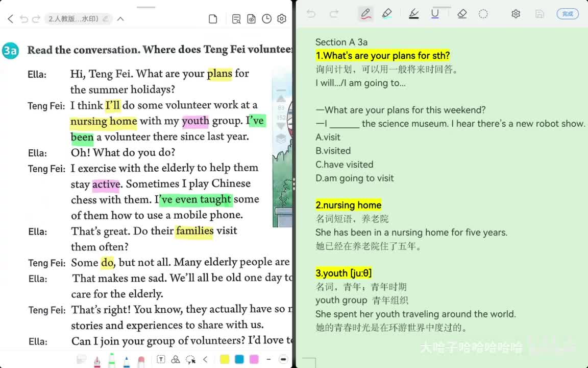Click the small page corner box below notes
Image resolution: width=588 pixels, height=368 pixels.
tap(309, 363)
